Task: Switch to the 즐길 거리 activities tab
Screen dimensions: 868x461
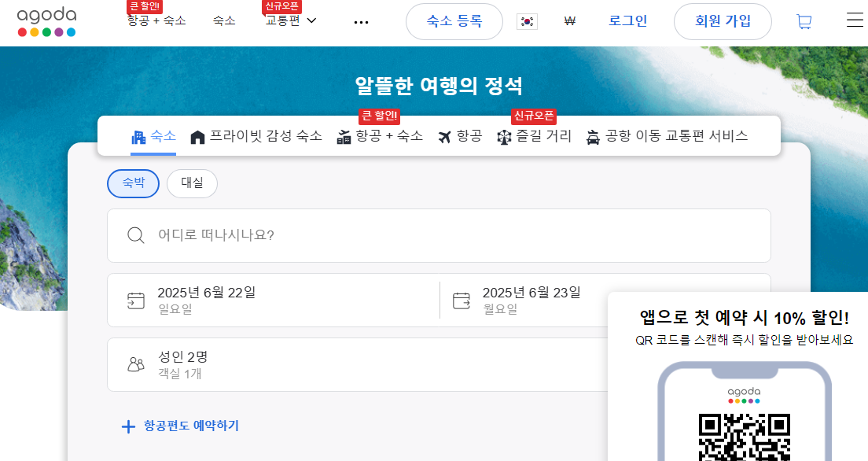Action: (534, 136)
